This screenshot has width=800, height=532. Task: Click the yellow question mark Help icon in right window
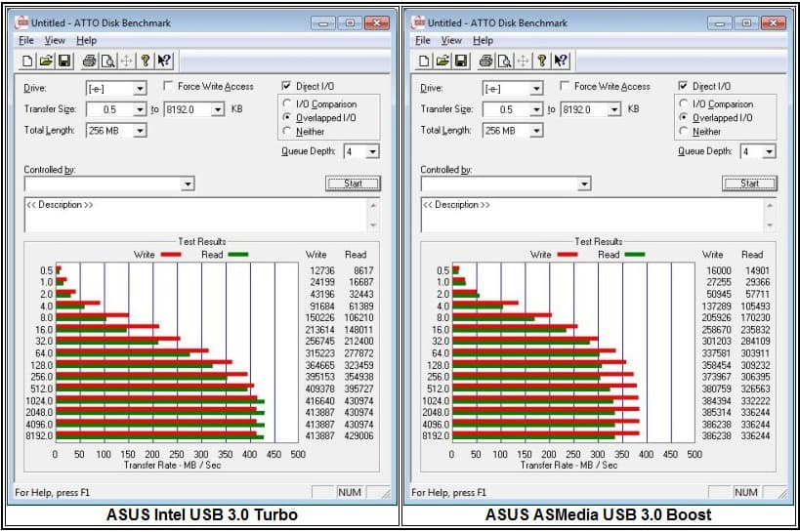[x=541, y=61]
